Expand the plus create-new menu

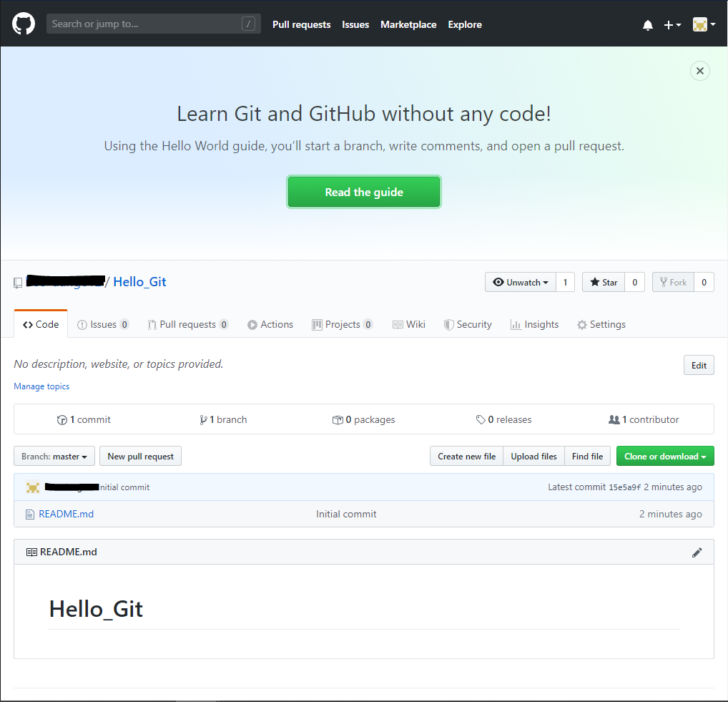click(672, 25)
